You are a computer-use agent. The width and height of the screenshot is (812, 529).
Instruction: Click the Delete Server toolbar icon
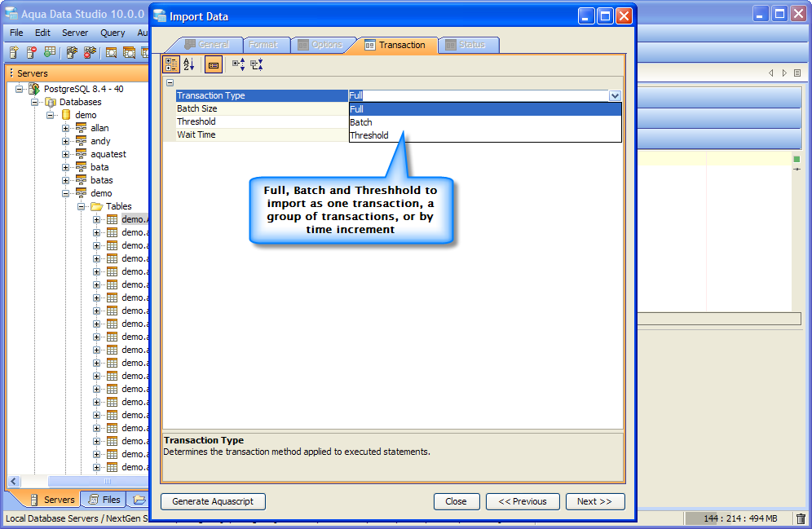click(31, 52)
